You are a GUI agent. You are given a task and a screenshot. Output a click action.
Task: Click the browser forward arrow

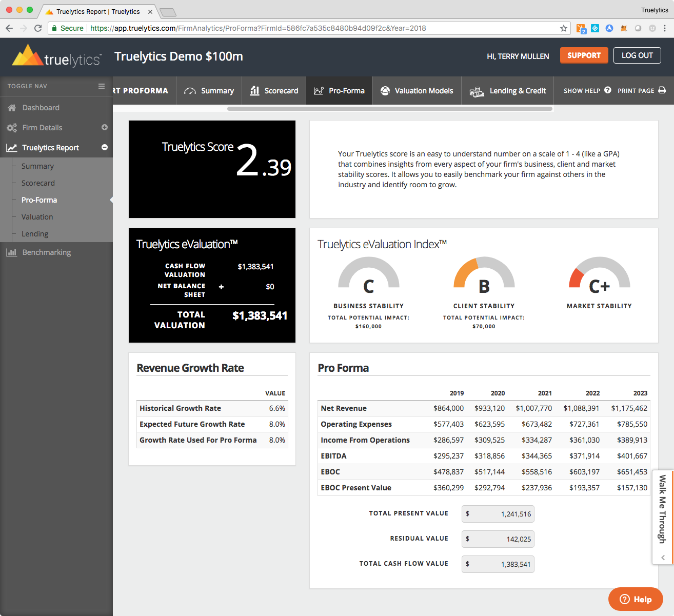(x=24, y=28)
